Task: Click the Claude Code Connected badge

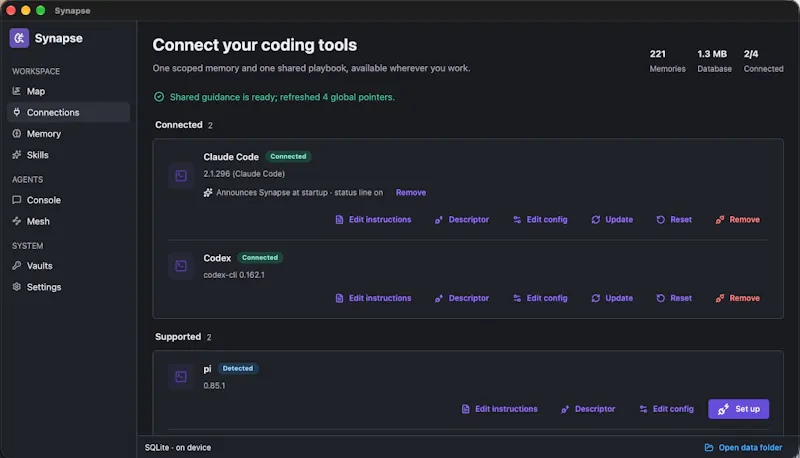Action: [288, 157]
